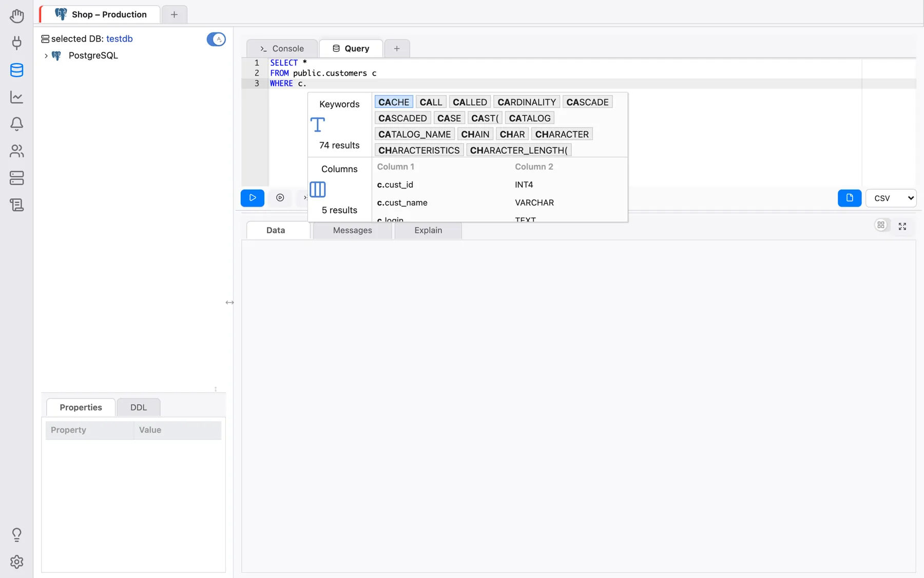
Task: Open the lightbulb tips icon
Action: coord(16,535)
